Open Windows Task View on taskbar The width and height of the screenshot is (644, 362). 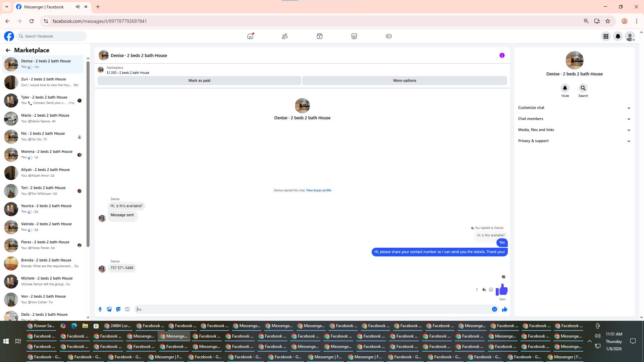coord(18,341)
